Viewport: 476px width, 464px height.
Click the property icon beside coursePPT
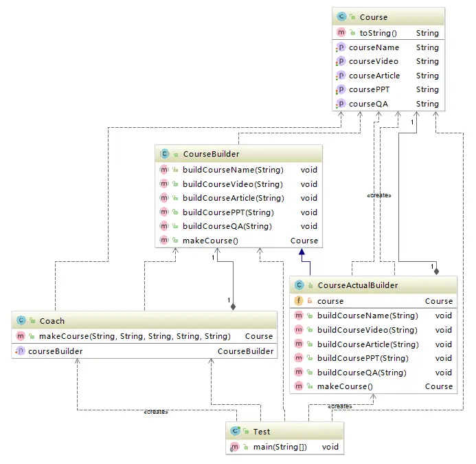[341, 89]
